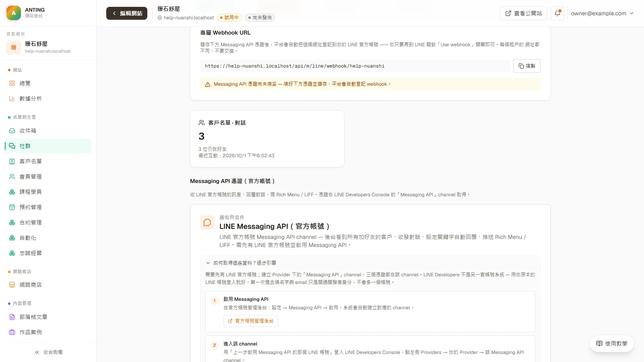Copy the webhook URL with 複製
Screen dimensions: 644x362
coord(527,66)
